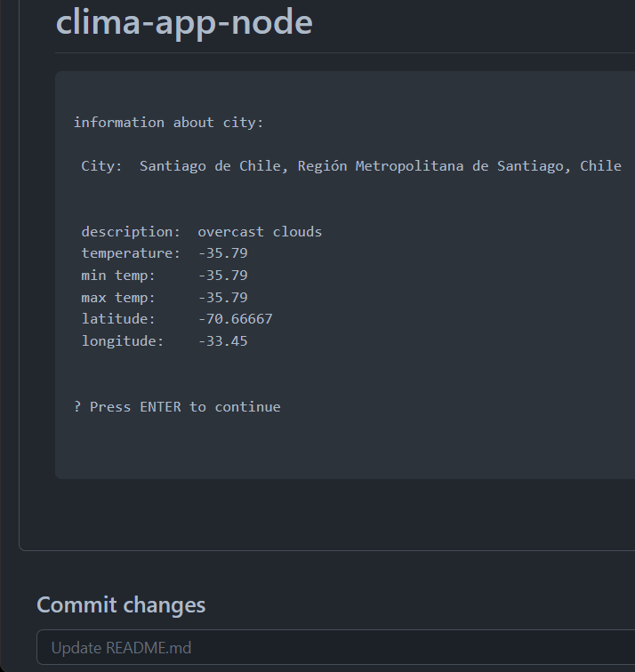635x672 pixels.
Task: Click the 'temperature:' label
Action: pos(131,253)
